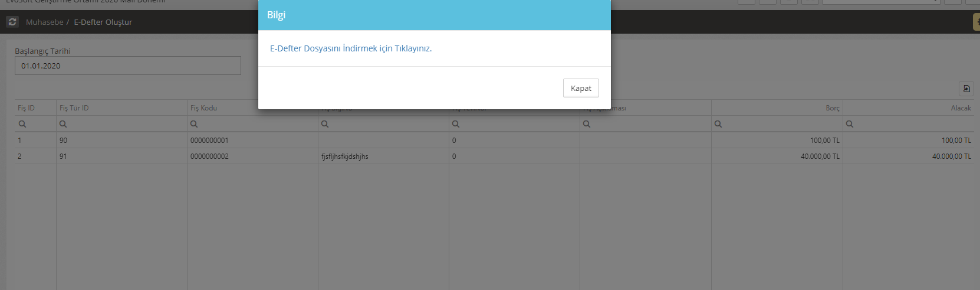Sort by the Fiş Kodu column header
Viewport: 980px width, 290px height.
[x=204, y=108]
